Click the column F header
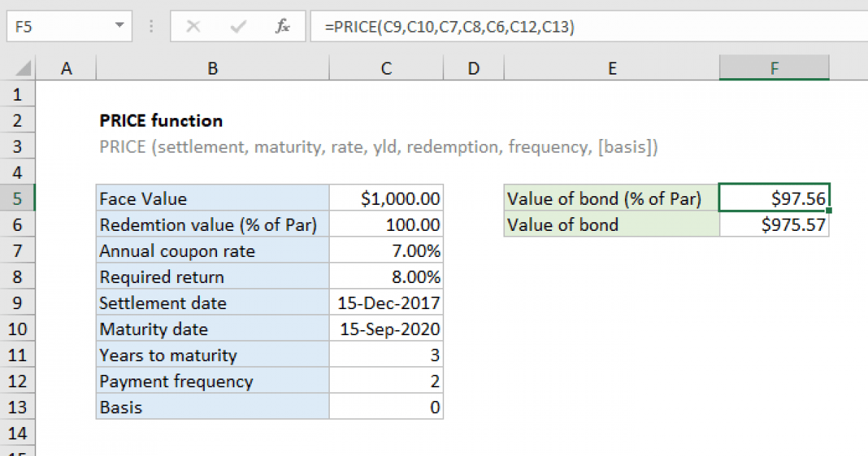Viewport: 868px width, 456px height. pos(774,67)
